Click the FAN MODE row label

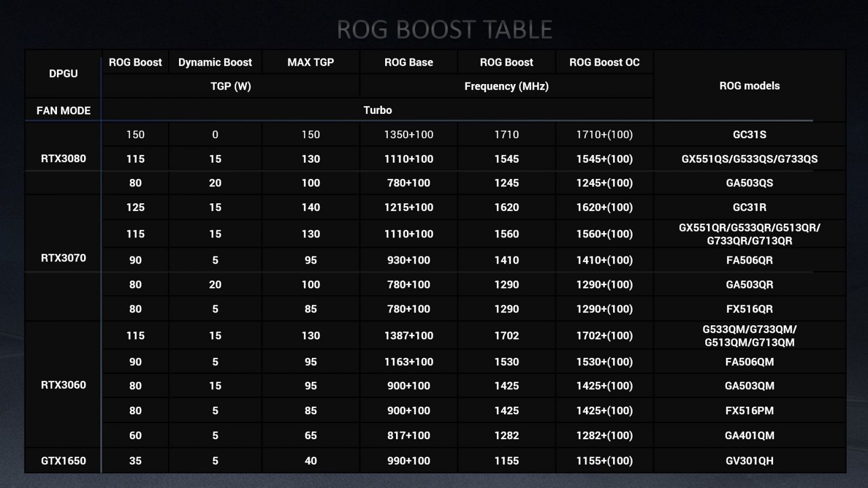pyautogui.click(x=63, y=111)
